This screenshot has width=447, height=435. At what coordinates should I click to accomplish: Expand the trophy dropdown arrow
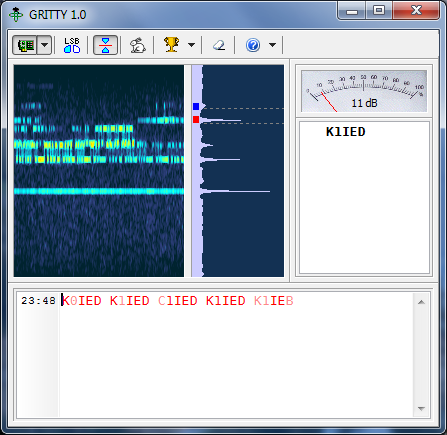pos(191,45)
